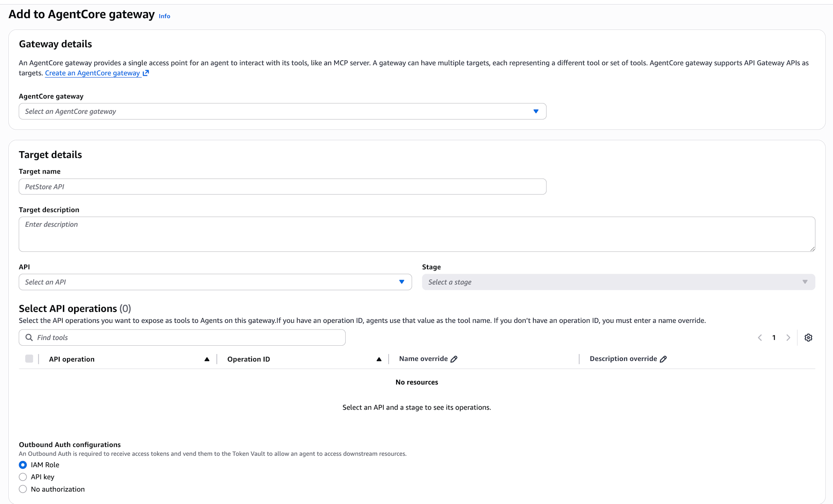The image size is (833, 504).
Task: Toggle the select-all operations checkbox
Action: [29, 359]
